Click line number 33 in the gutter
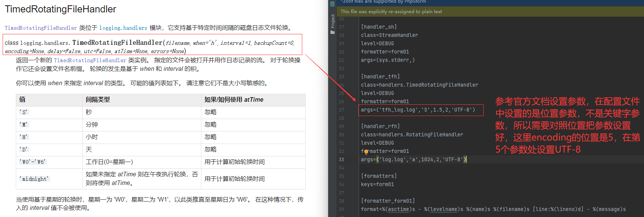644x217 pixels. [x=341, y=159]
